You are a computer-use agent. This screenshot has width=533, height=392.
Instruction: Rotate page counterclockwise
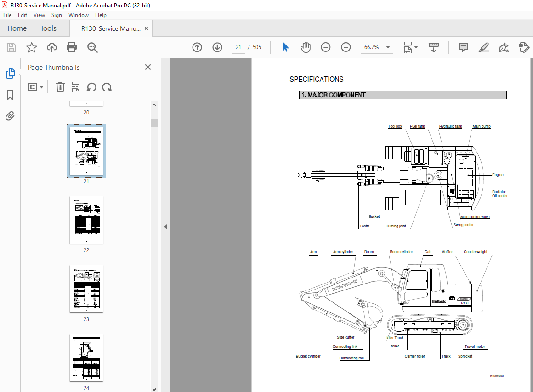(91, 87)
